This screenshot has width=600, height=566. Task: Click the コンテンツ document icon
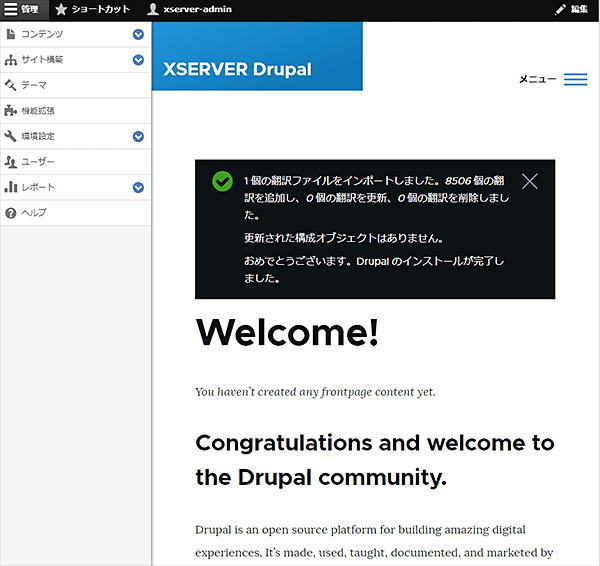click(11, 34)
